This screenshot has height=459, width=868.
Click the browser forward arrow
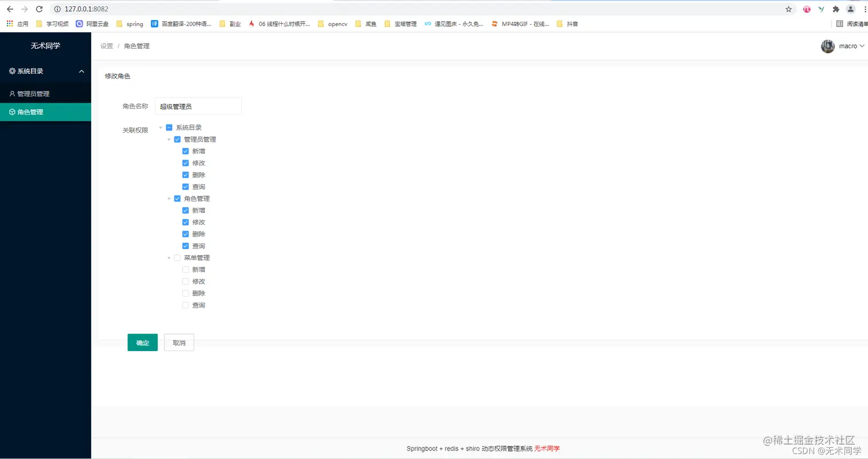[x=24, y=9]
